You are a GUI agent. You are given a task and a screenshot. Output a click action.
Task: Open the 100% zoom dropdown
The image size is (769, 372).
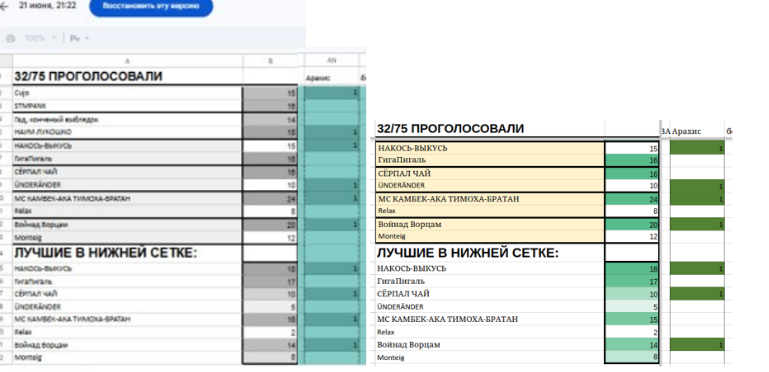tap(42, 38)
